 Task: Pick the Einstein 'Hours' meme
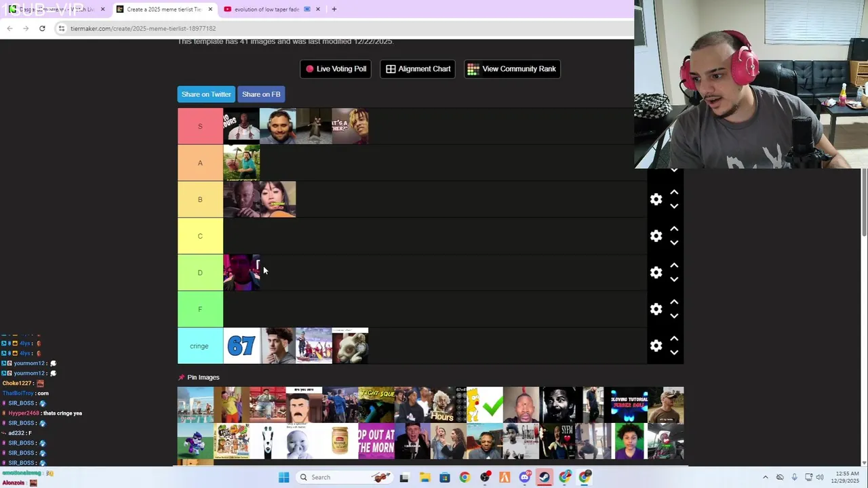click(449, 405)
